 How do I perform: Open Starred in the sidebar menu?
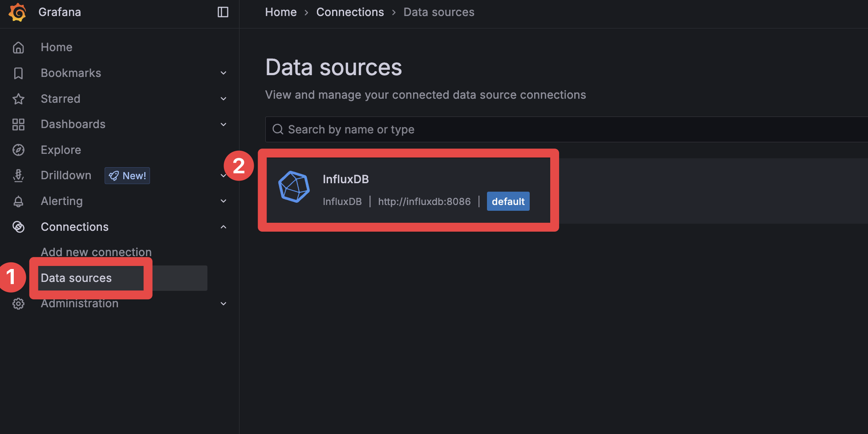click(61, 99)
